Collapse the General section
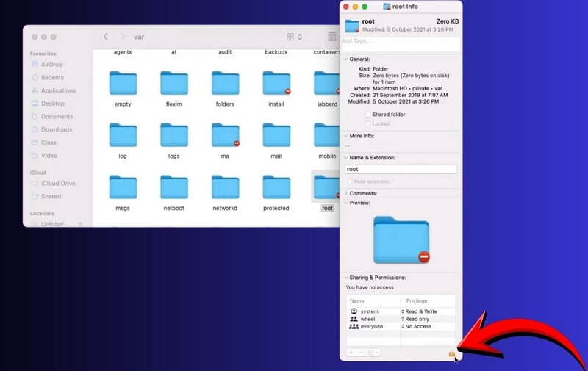The height and width of the screenshot is (371, 588). click(x=345, y=60)
